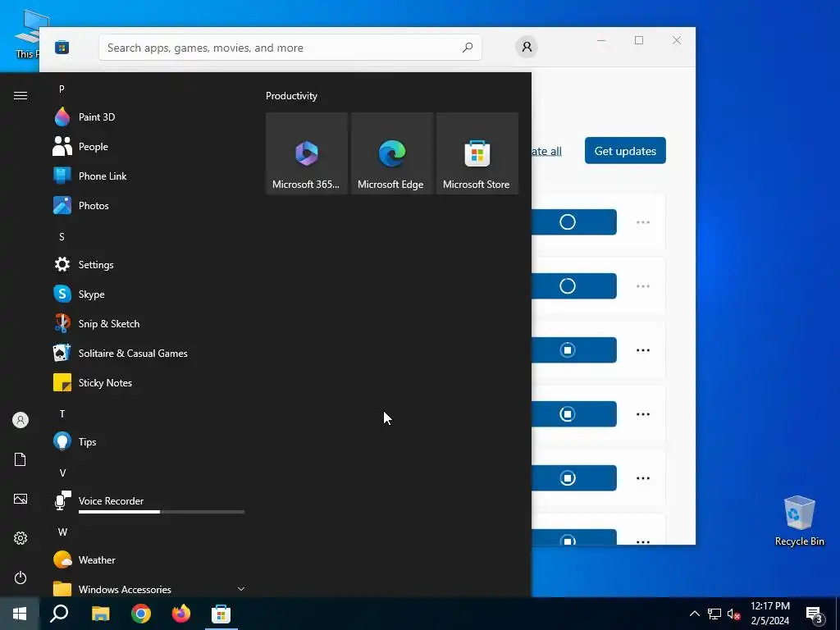Jump to letter W section header

click(x=62, y=532)
